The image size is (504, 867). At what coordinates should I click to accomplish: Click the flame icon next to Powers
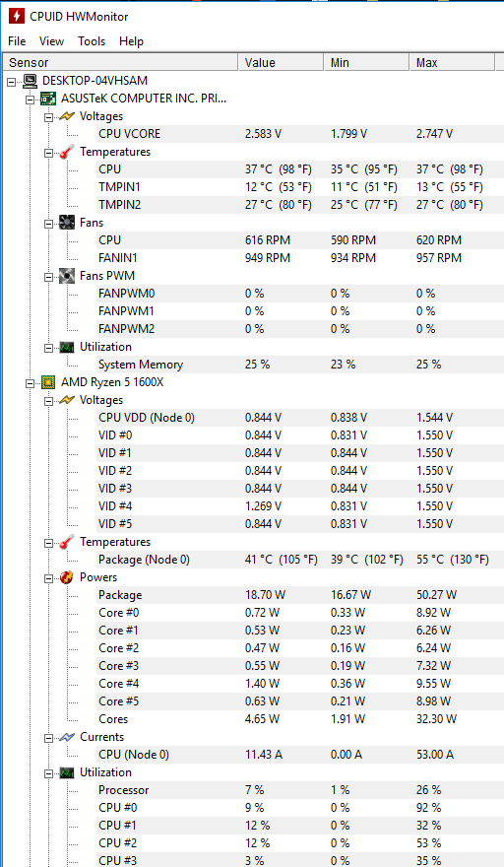pos(67,577)
